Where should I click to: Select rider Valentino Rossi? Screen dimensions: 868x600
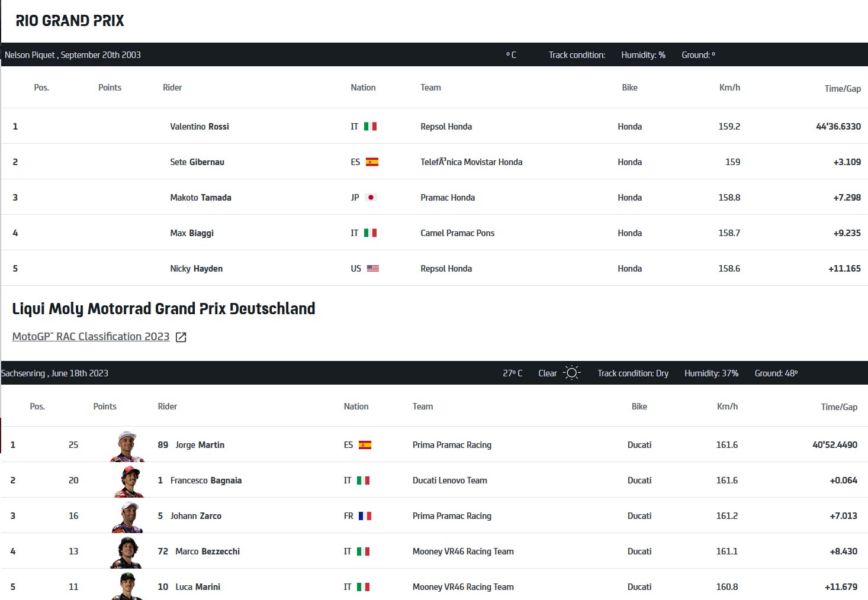click(x=200, y=127)
